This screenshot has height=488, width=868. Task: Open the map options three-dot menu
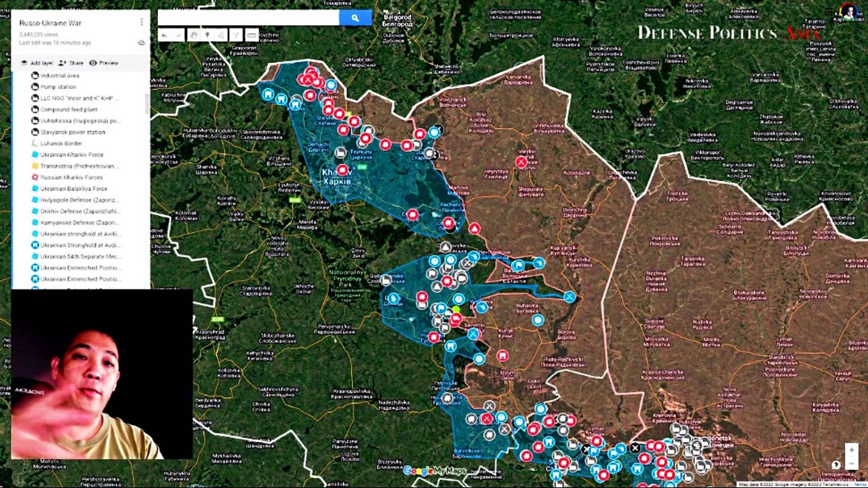[x=141, y=22]
